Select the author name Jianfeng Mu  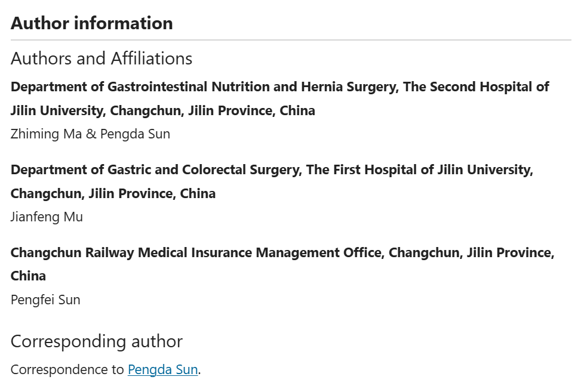click(47, 217)
